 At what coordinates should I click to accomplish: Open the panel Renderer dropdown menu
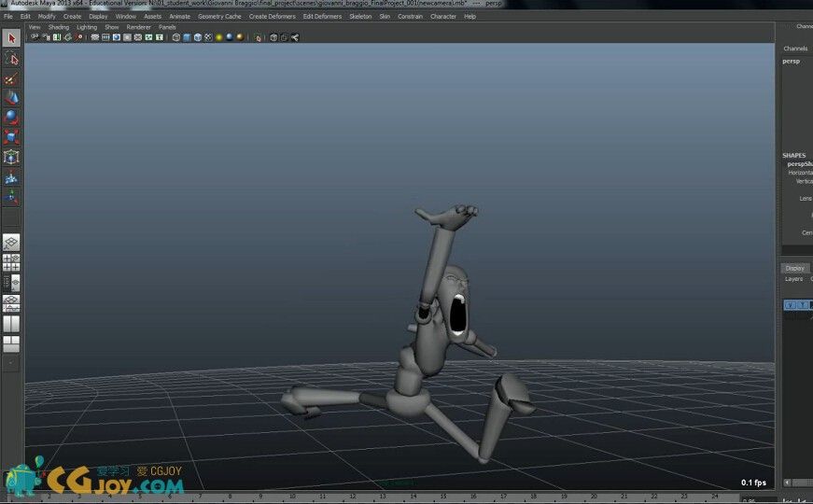coord(138,27)
